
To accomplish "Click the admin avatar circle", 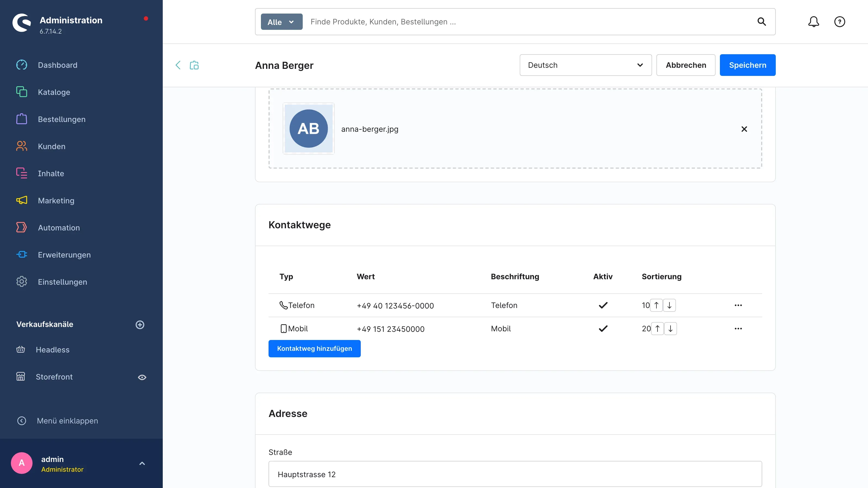I will coord(22,463).
